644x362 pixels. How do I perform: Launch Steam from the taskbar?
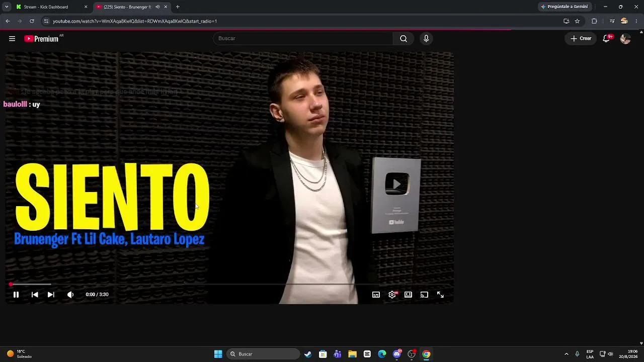tap(308, 354)
